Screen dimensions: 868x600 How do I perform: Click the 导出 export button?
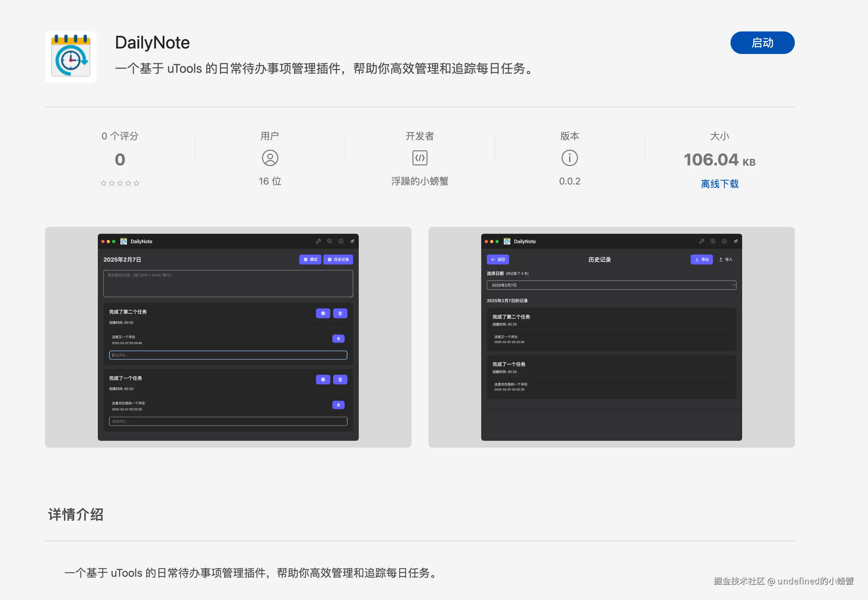click(x=701, y=259)
